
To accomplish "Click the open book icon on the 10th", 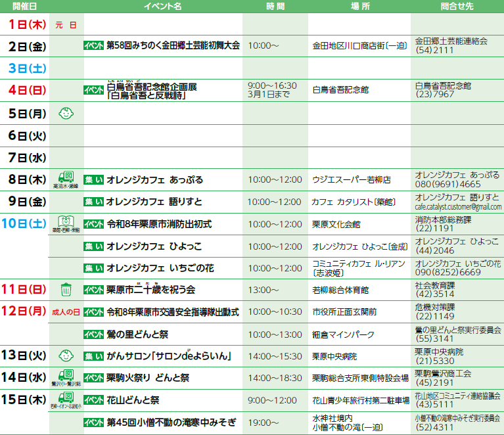I will (x=66, y=221).
